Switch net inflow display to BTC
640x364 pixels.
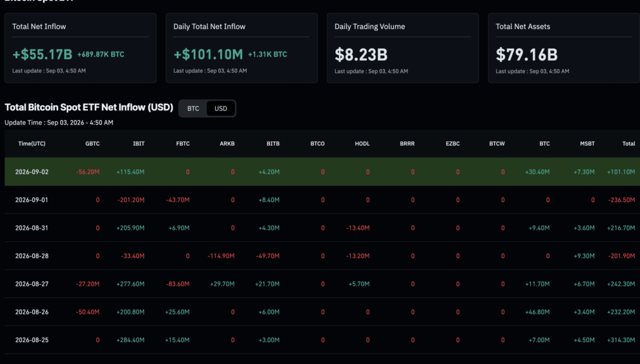coord(193,108)
